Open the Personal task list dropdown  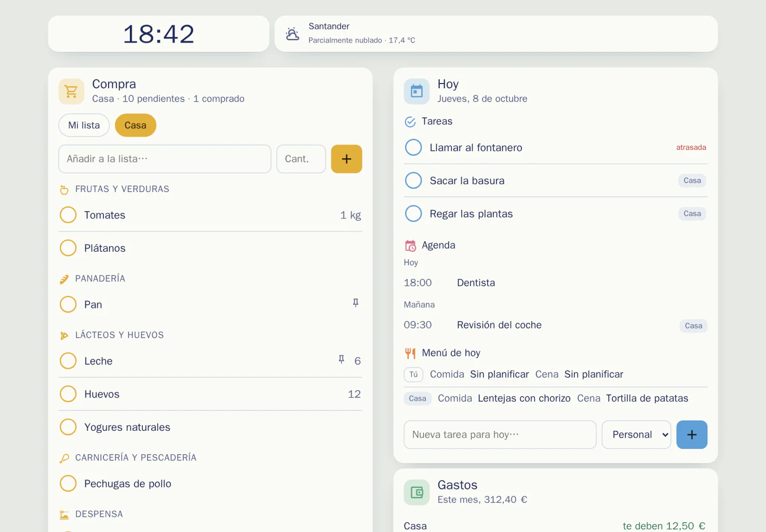tap(636, 434)
